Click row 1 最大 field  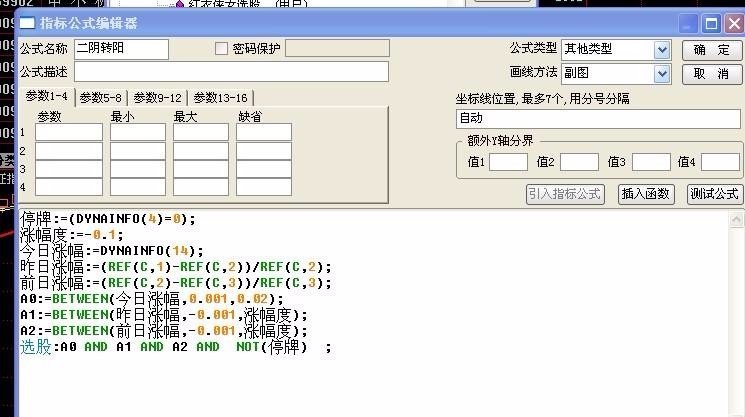[201, 132]
